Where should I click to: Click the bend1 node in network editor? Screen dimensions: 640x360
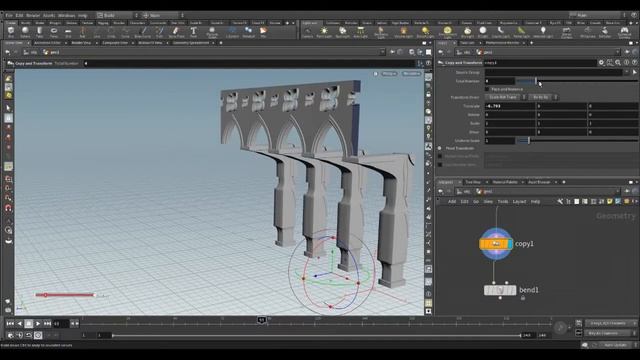[500, 290]
